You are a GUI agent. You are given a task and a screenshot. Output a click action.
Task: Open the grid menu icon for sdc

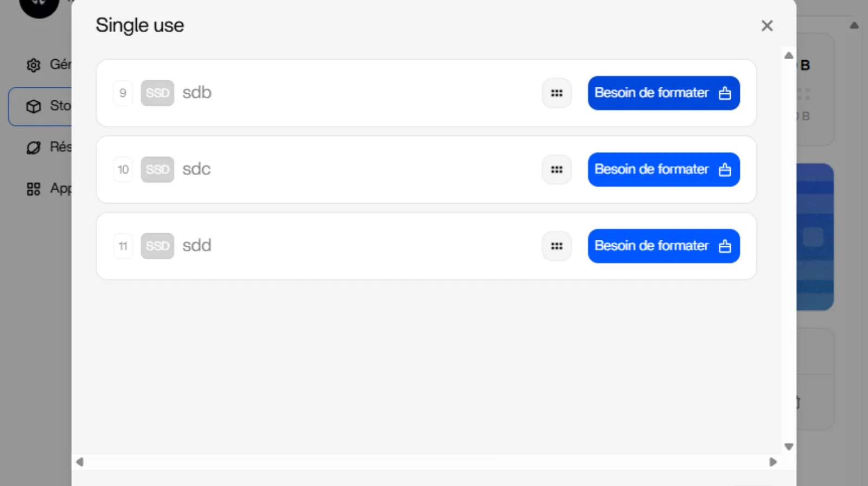coord(557,170)
